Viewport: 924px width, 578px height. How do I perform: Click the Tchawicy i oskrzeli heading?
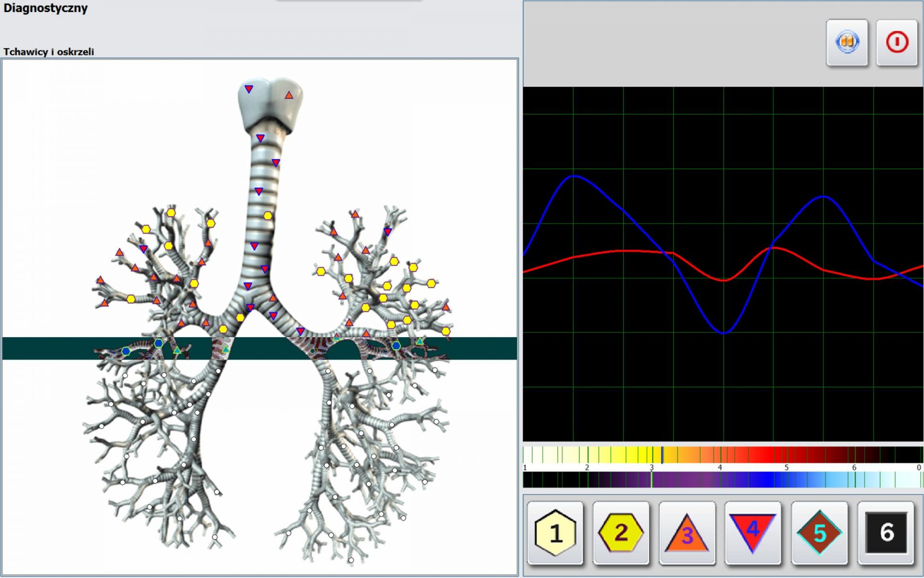pyautogui.click(x=49, y=52)
